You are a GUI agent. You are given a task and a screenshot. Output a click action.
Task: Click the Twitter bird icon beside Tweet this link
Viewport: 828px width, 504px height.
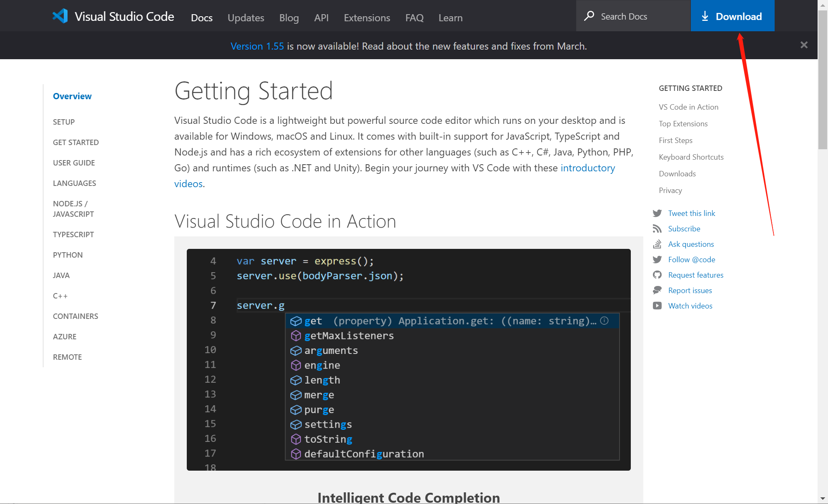[x=657, y=213]
